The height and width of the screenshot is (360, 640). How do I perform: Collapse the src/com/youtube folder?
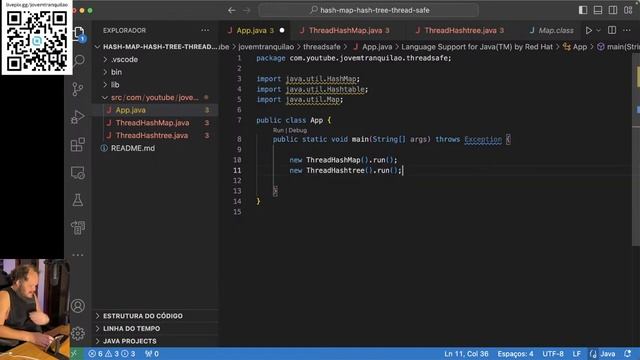[x=155, y=98]
